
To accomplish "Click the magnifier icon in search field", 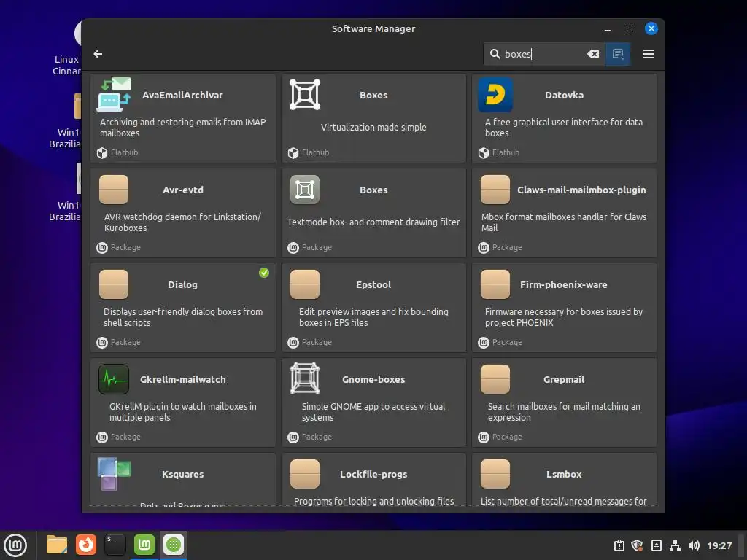I will point(495,54).
